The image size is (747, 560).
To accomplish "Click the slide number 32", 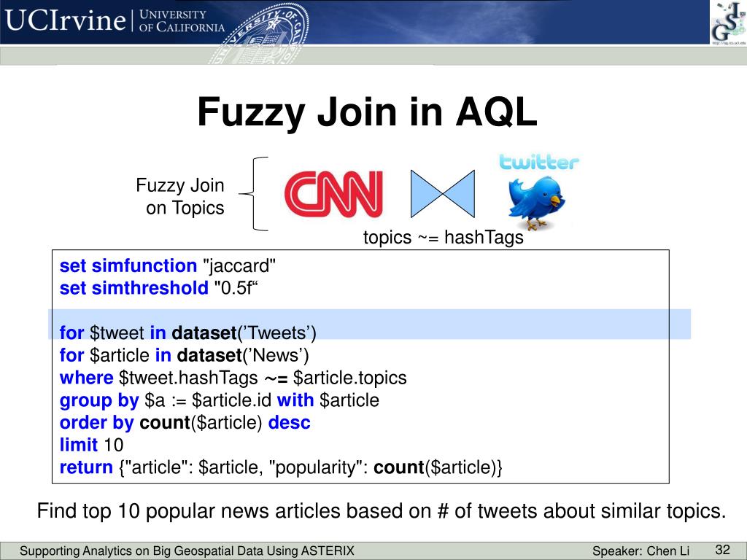I will point(723,549).
